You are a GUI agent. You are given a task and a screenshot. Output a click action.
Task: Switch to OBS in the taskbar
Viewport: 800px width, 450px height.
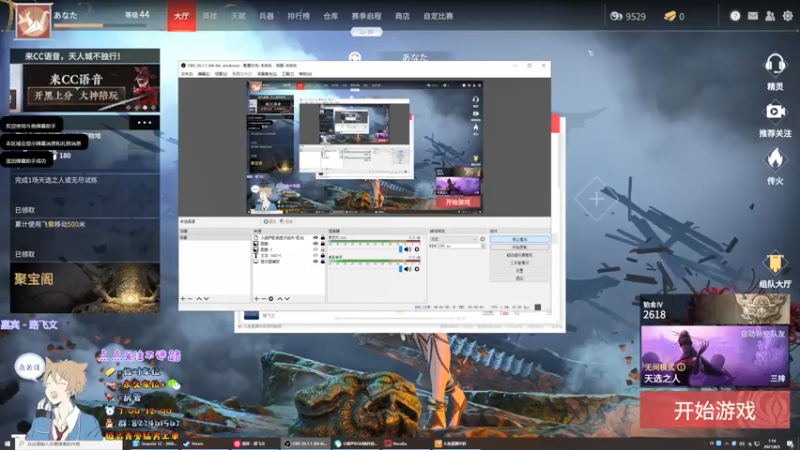click(306, 444)
